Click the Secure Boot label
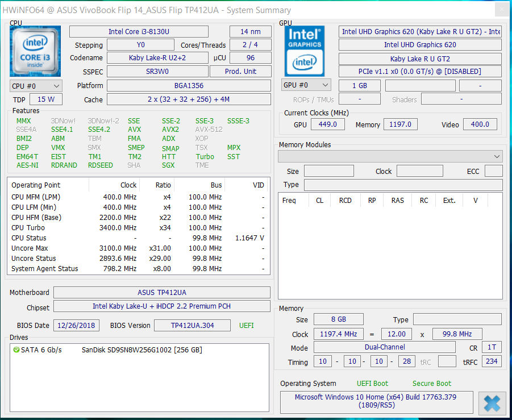Screen dimensions: 512x420 [432, 384]
